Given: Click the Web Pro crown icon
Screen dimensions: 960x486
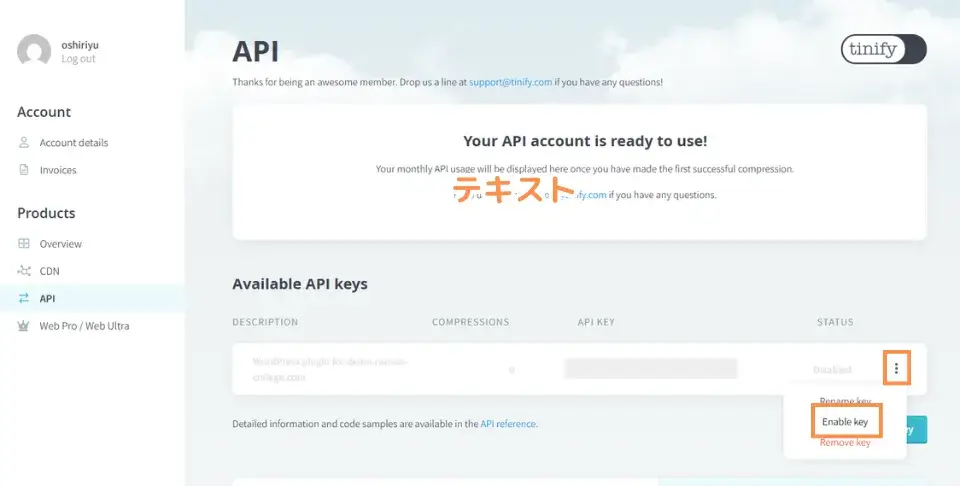Looking at the screenshot, I should (24, 326).
